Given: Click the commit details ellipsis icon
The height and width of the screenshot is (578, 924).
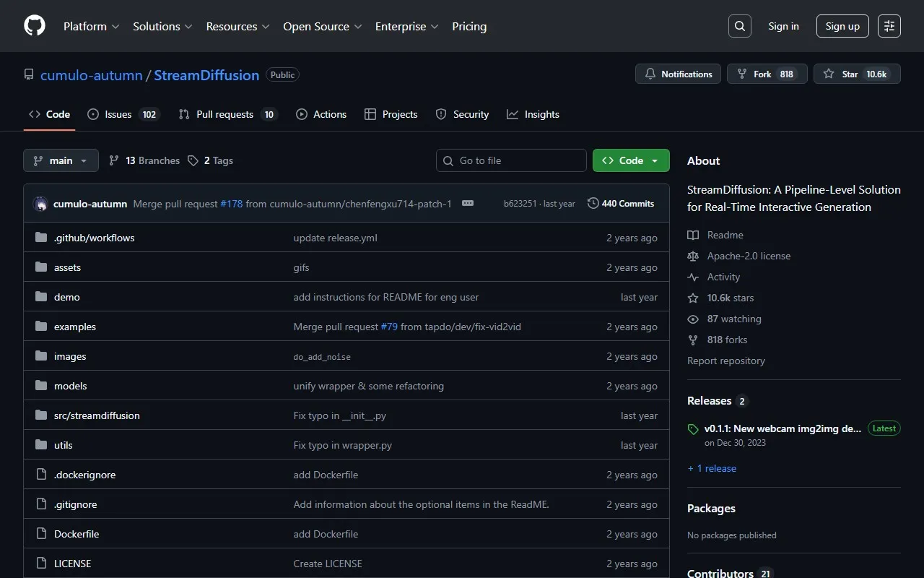Looking at the screenshot, I should pyautogui.click(x=468, y=204).
